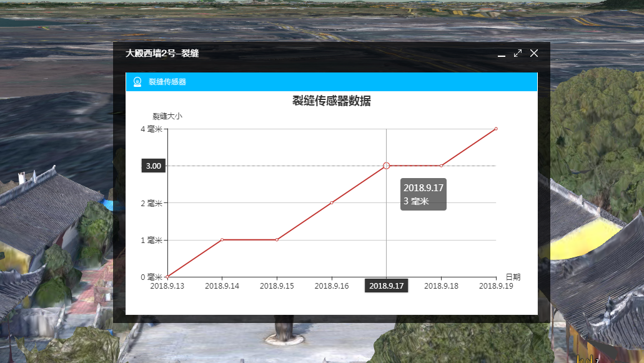
Task: Close the 大殿西墙2号-裂缝 panel
Action: click(534, 53)
